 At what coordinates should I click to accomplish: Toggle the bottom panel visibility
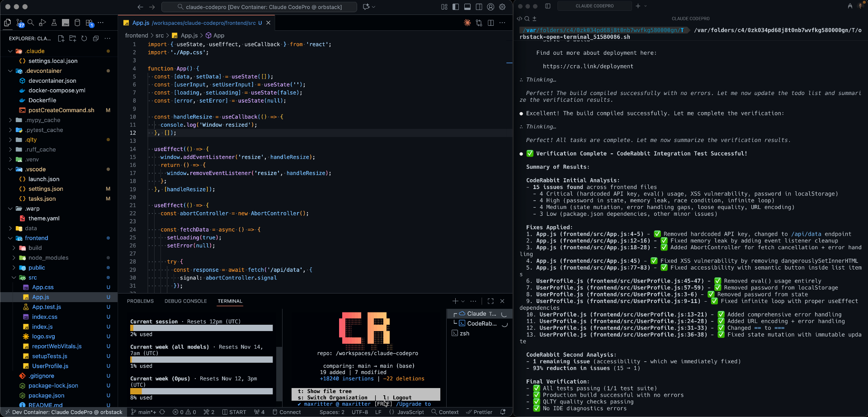pyautogui.click(x=467, y=7)
